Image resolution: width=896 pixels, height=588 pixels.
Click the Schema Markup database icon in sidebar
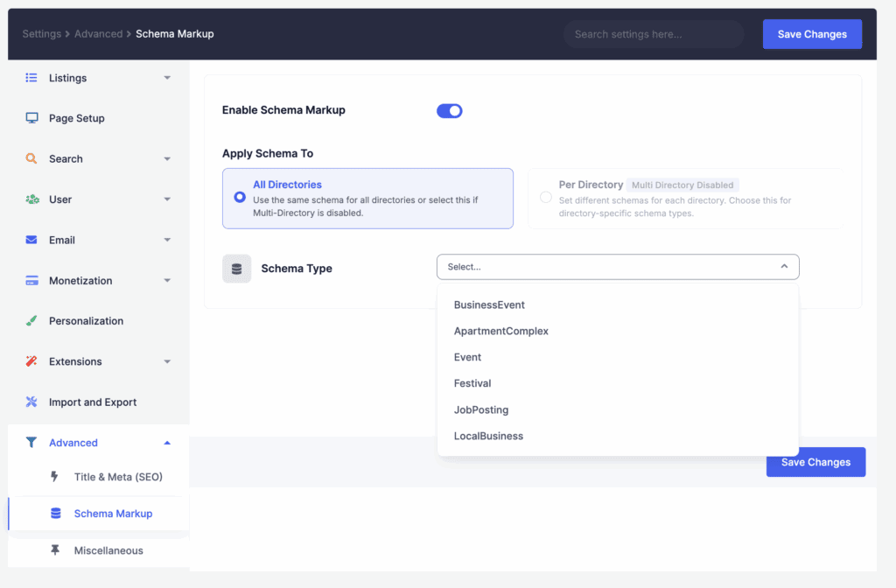pos(55,513)
